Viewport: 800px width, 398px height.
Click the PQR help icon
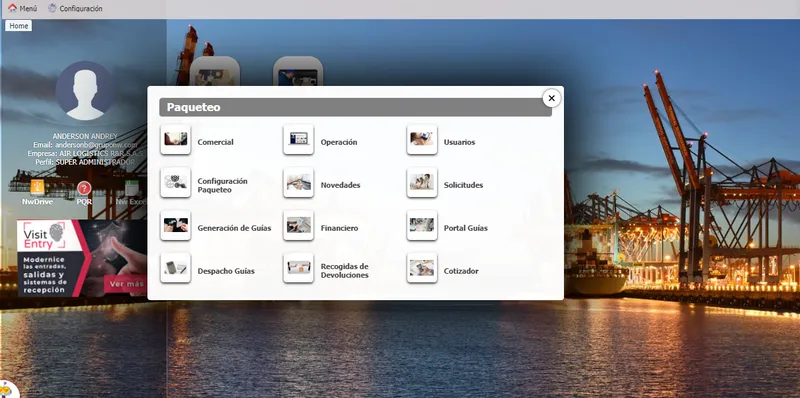pos(84,192)
